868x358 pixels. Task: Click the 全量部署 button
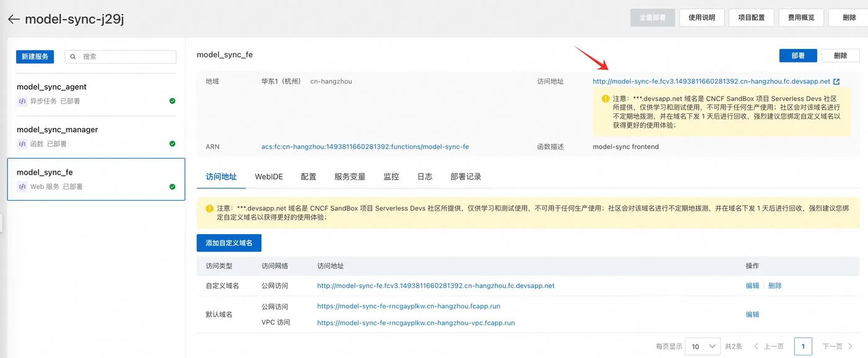(x=652, y=17)
